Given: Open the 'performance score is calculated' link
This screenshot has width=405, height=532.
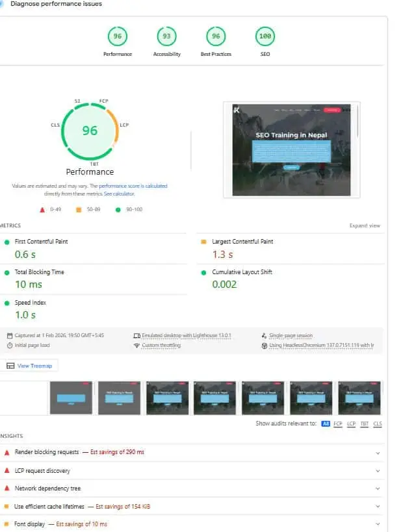Looking at the screenshot, I should pyautogui.click(x=133, y=186).
